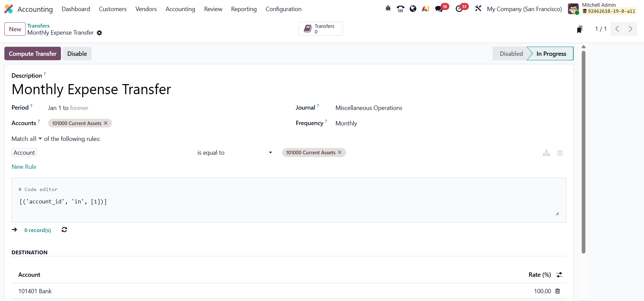Image resolution: width=644 pixels, height=301 pixels.
Task: Open the conversations messages icon
Action: tap(439, 9)
